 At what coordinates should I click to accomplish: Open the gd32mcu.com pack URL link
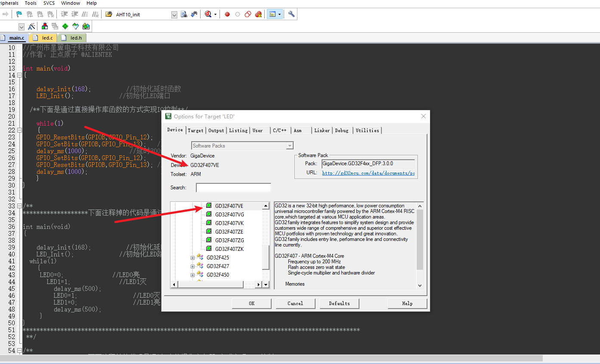[368, 173]
